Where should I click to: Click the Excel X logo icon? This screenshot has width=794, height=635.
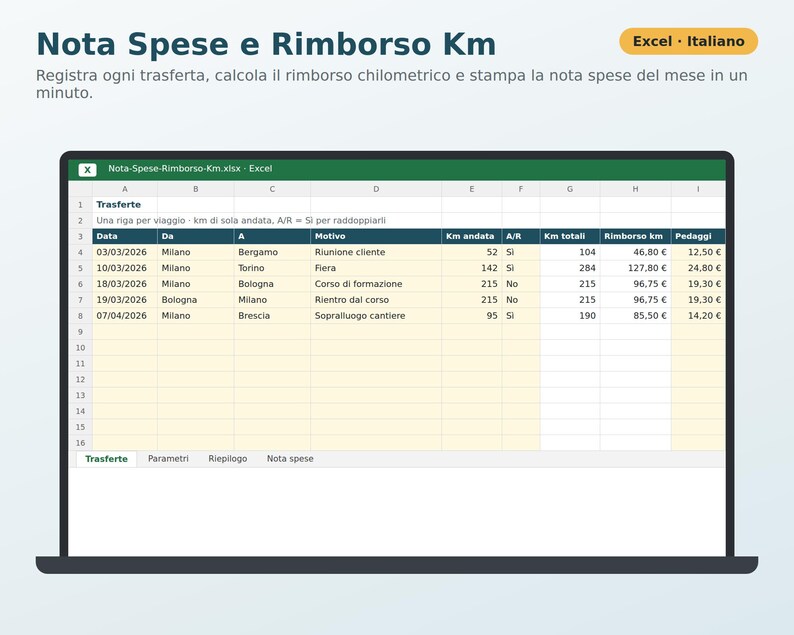(x=87, y=170)
